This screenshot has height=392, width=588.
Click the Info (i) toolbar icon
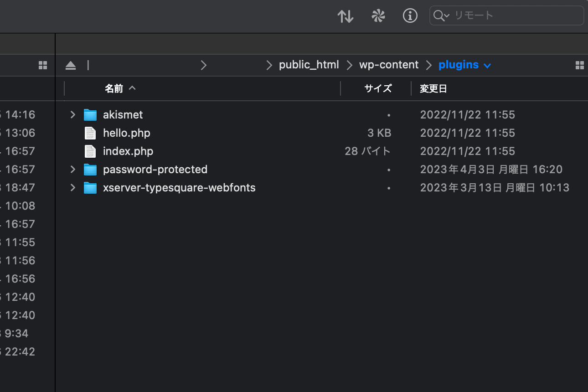coord(410,15)
